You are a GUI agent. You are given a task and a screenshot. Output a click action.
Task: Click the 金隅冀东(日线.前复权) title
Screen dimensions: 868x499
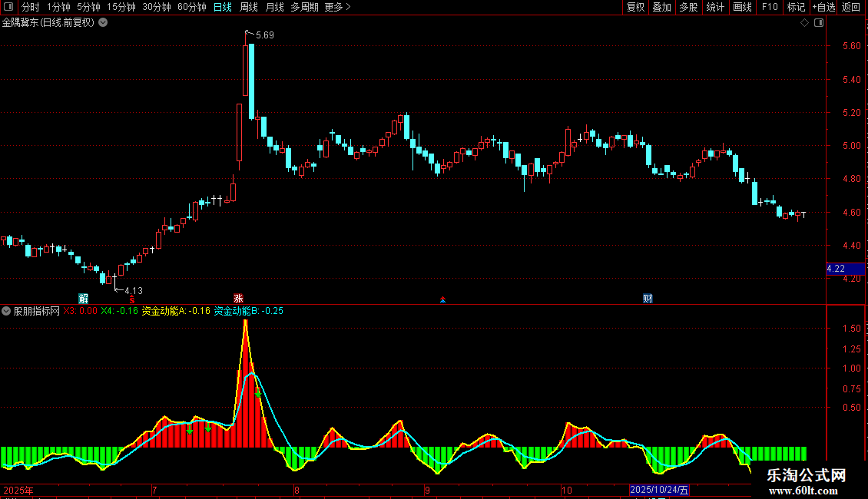(x=48, y=23)
